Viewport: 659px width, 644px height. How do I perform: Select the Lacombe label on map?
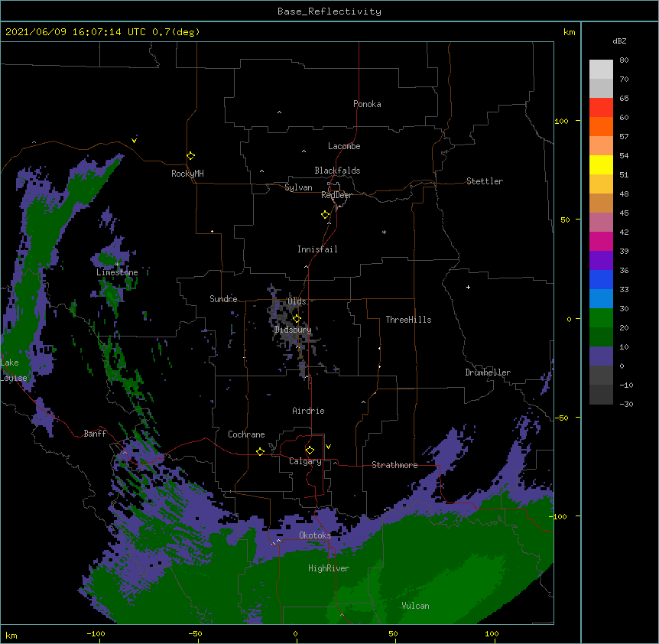(344, 146)
